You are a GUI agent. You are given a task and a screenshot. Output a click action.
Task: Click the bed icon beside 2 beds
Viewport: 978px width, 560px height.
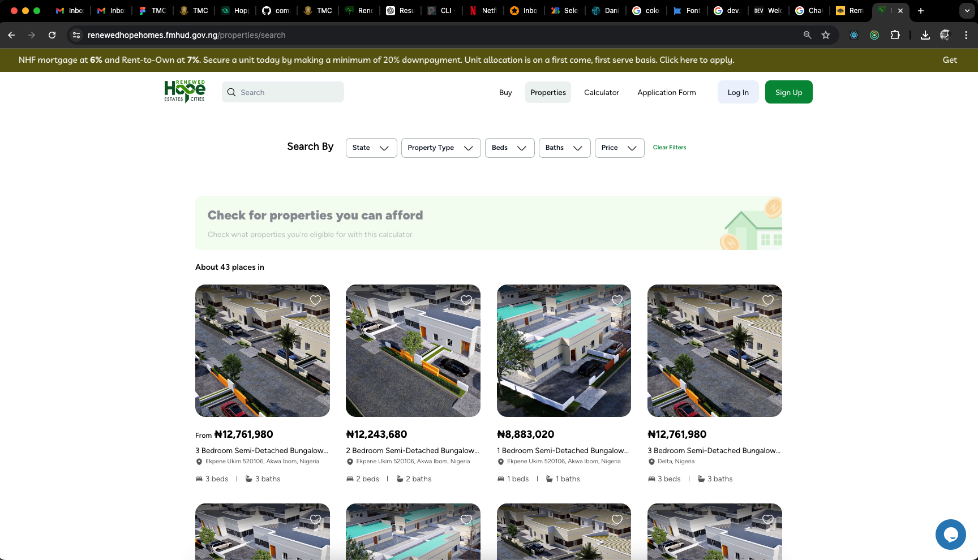(350, 479)
